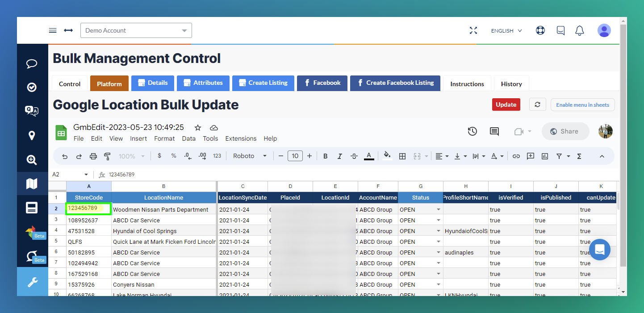Open the Q&A sidebar icon
Screen dimensions: 644x313
pos(32,111)
